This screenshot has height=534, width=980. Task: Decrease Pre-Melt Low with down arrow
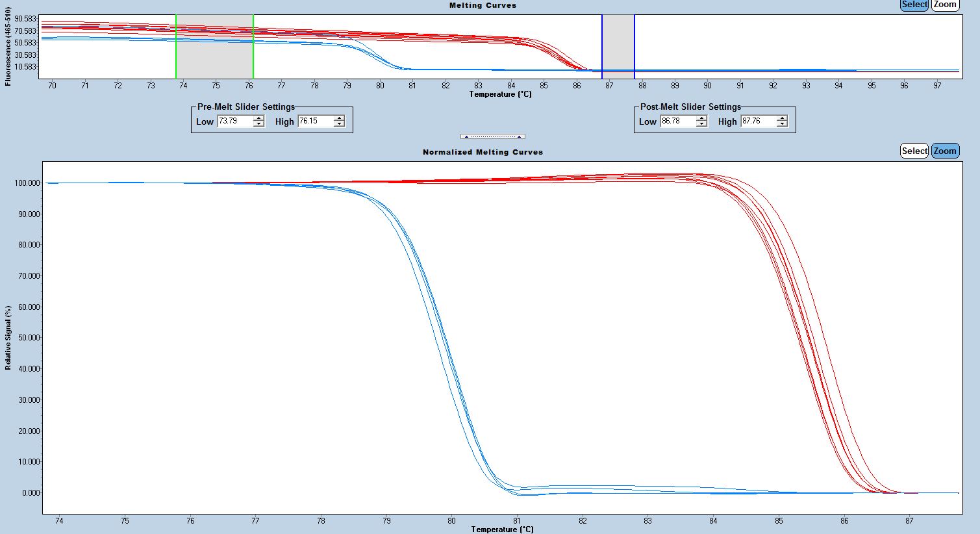point(258,124)
